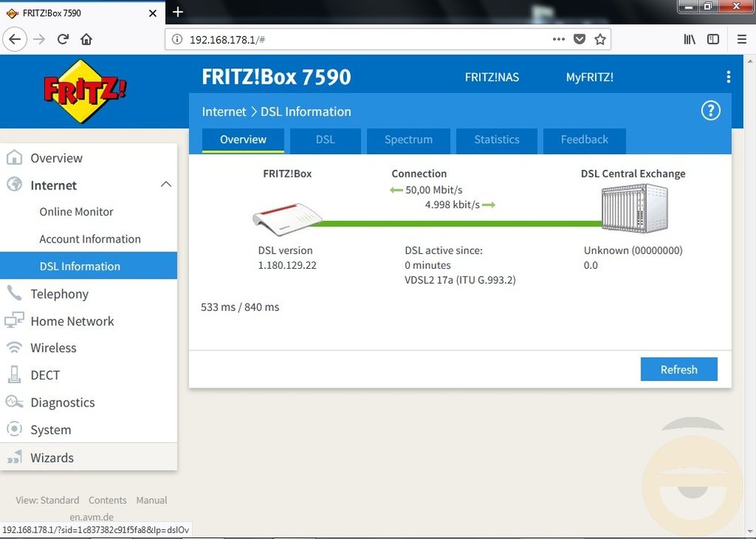Toggle the Firefox sidebar icon
This screenshot has height=539, width=756.
[x=713, y=39]
